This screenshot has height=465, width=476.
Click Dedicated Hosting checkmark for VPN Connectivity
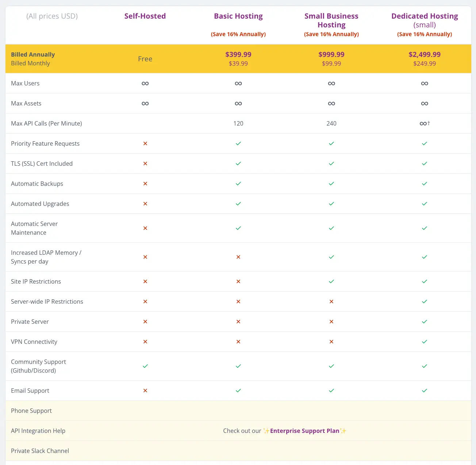[425, 342]
